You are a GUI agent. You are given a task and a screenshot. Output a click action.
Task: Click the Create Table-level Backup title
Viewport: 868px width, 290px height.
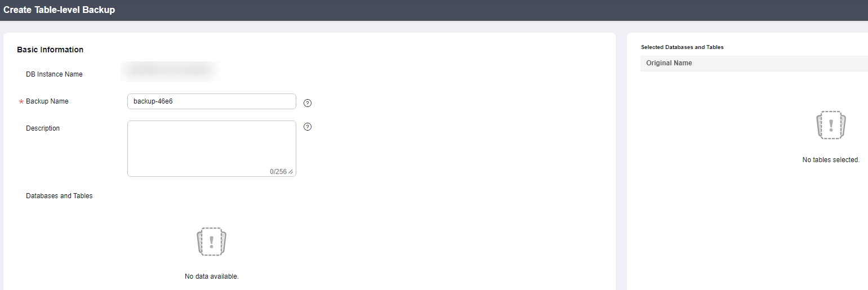click(x=59, y=10)
